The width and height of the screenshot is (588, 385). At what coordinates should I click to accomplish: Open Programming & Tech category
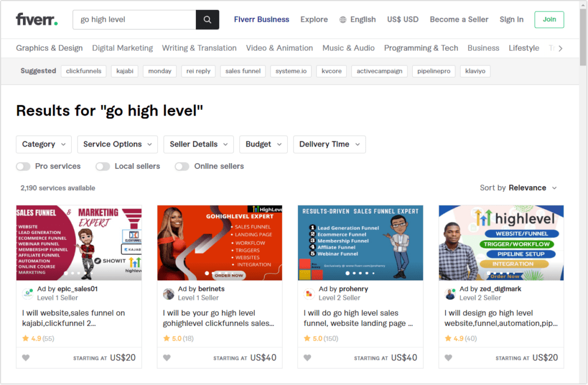[x=421, y=48]
